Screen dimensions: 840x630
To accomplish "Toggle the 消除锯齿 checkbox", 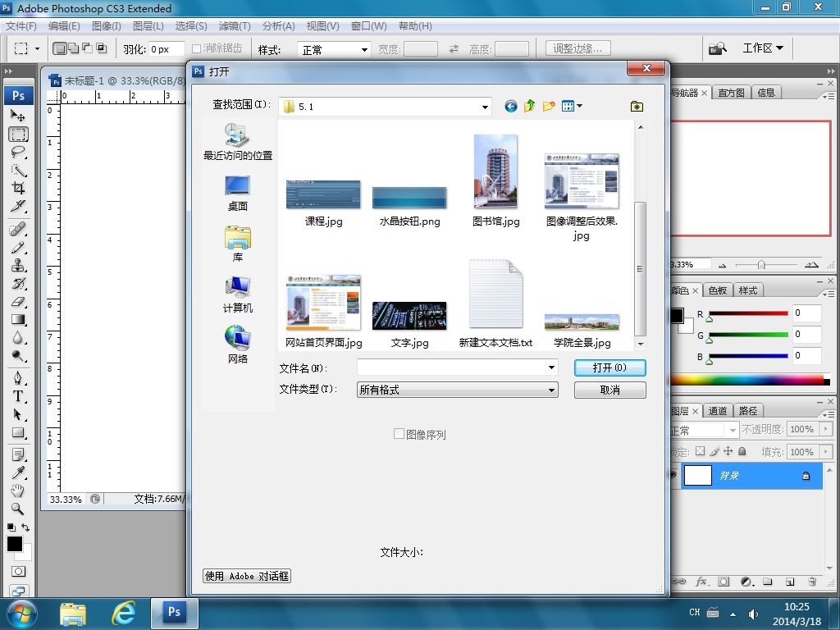I will [196, 48].
